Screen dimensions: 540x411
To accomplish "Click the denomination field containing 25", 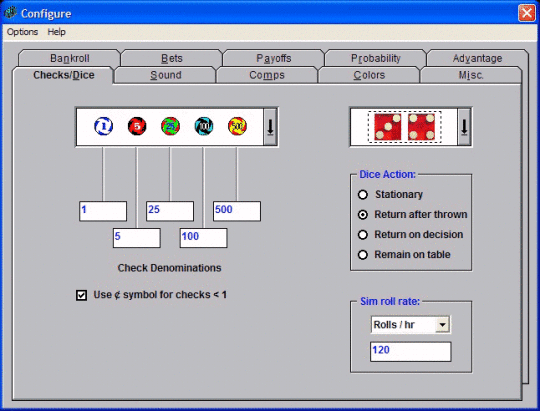I will tap(170, 211).
